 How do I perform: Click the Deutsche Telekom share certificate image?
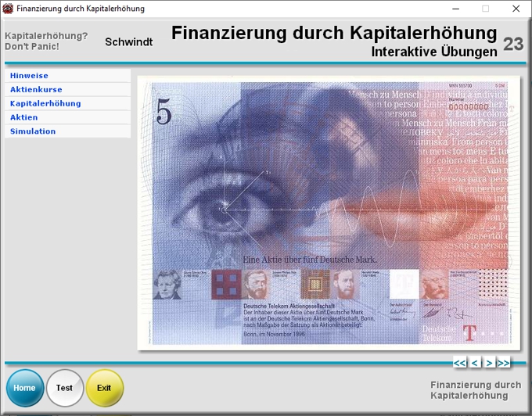coord(327,213)
